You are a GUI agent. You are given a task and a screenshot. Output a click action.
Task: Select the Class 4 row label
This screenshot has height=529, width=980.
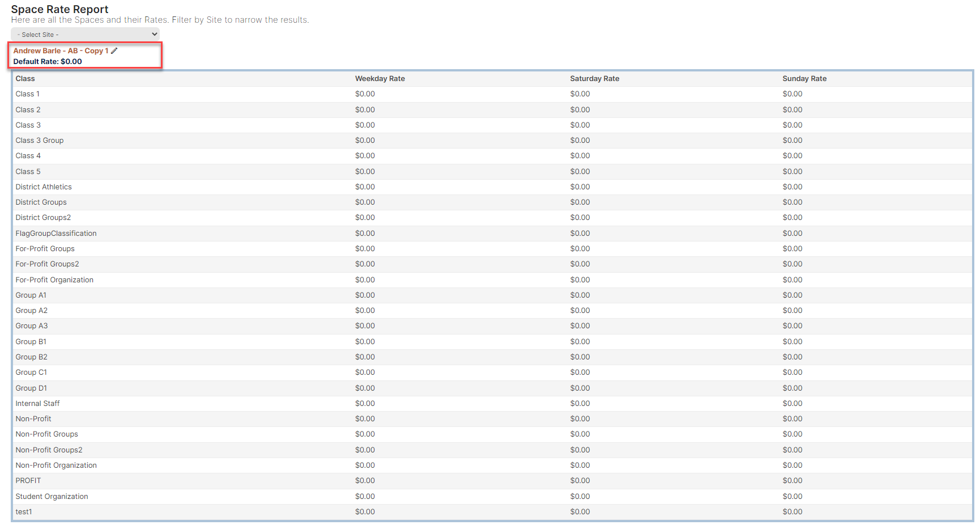[28, 156]
